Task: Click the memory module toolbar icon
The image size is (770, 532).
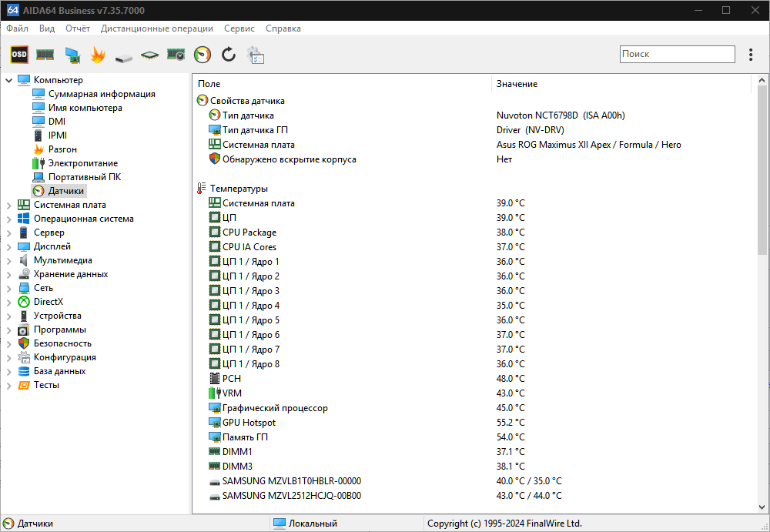Action: coord(45,55)
